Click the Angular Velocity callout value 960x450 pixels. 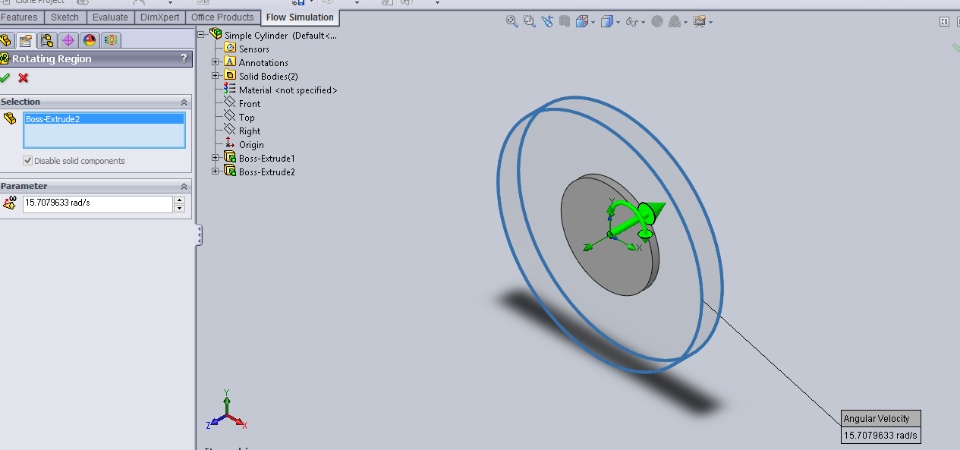click(880, 435)
